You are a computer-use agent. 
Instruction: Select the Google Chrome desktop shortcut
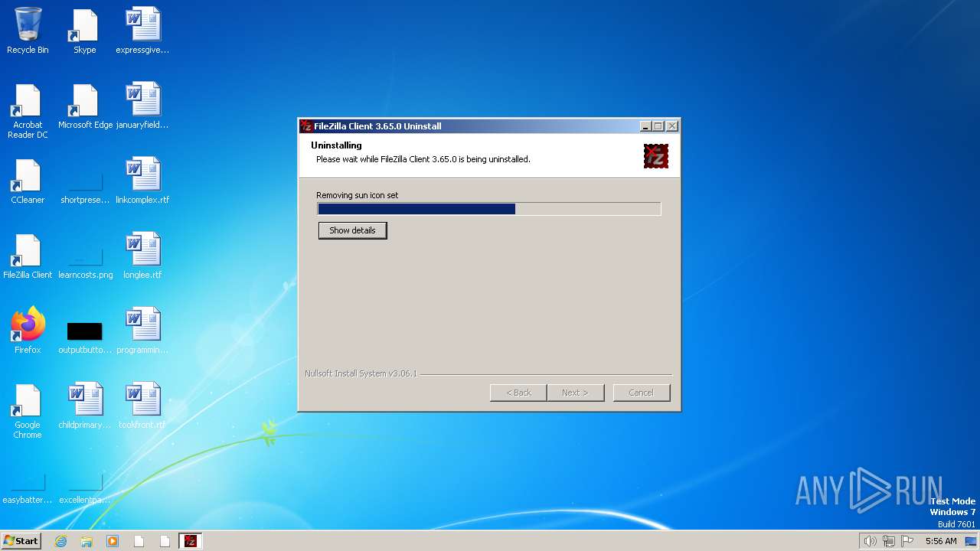[28, 411]
